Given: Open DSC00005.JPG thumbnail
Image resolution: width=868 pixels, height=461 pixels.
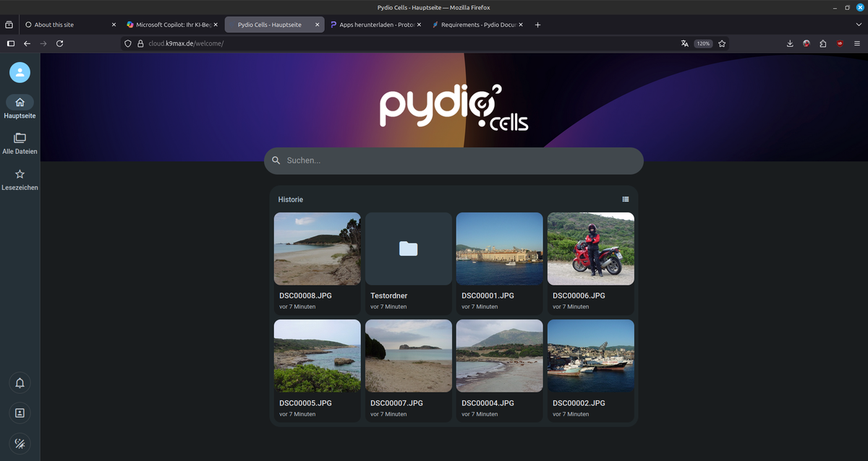Looking at the screenshot, I should pyautogui.click(x=317, y=356).
